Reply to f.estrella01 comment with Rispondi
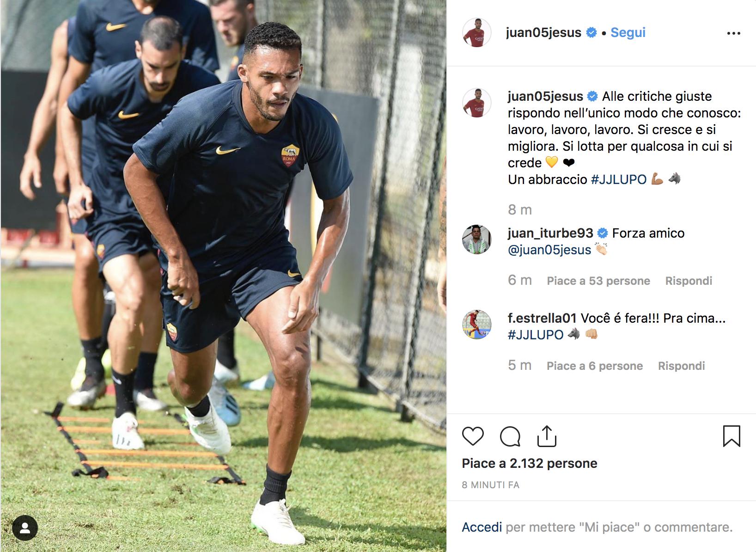The width and height of the screenshot is (756, 552). pos(682,366)
